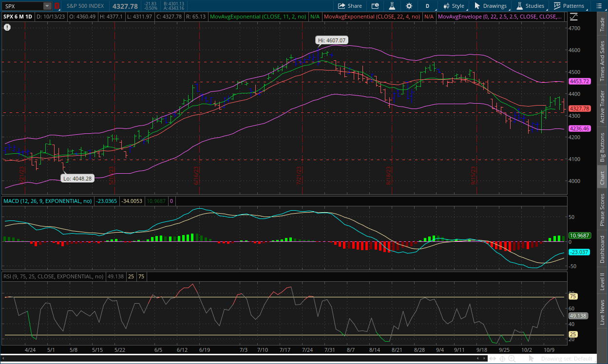Click the -23.0365 MACD value in header
This screenshot has height=364, width=608.
click(107, 201)
